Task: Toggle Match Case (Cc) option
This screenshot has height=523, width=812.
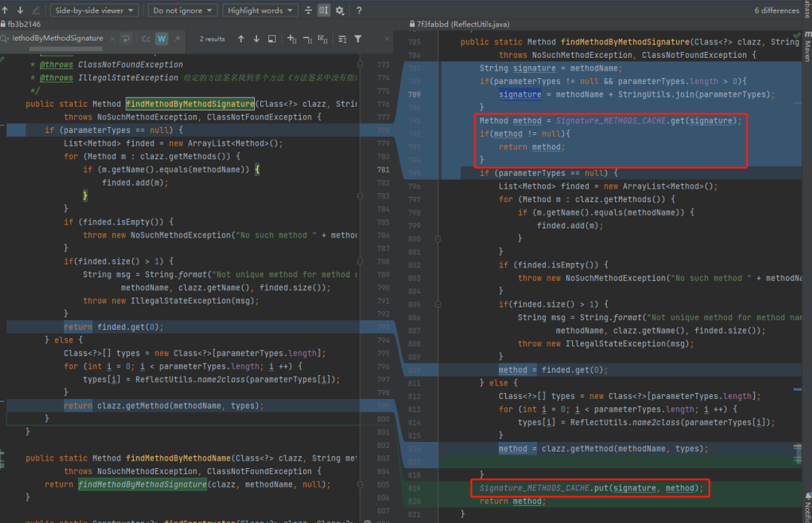Action: pyautogui.click(x=146, y=39)
